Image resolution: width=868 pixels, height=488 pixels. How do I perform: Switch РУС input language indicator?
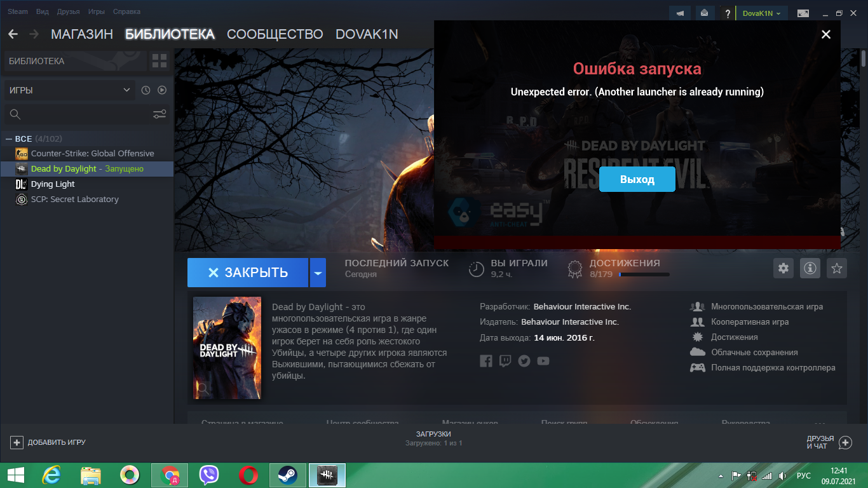tap(803, 475)
